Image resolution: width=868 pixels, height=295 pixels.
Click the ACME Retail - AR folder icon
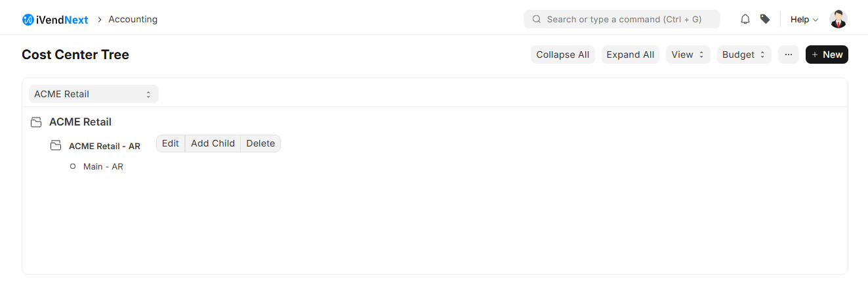(56, 146)
